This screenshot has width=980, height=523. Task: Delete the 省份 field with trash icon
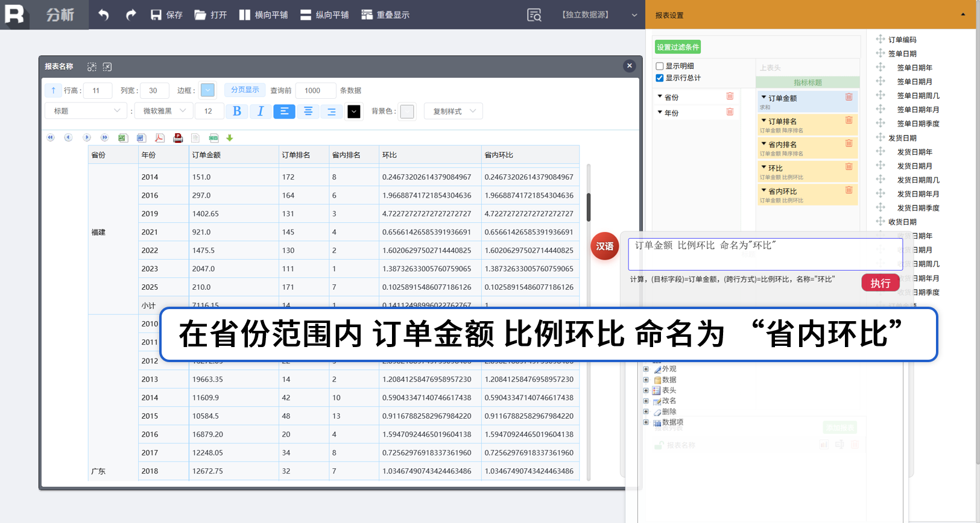point(730,96)
